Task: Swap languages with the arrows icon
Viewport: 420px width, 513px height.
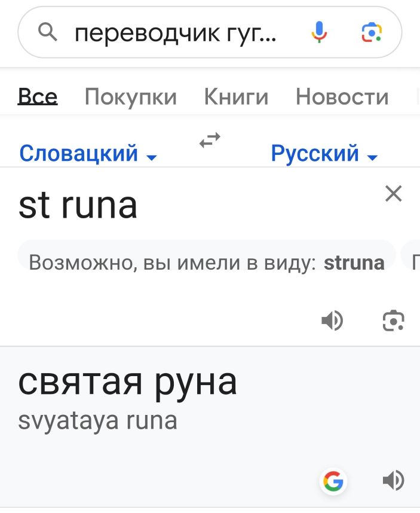Action: 210,141
